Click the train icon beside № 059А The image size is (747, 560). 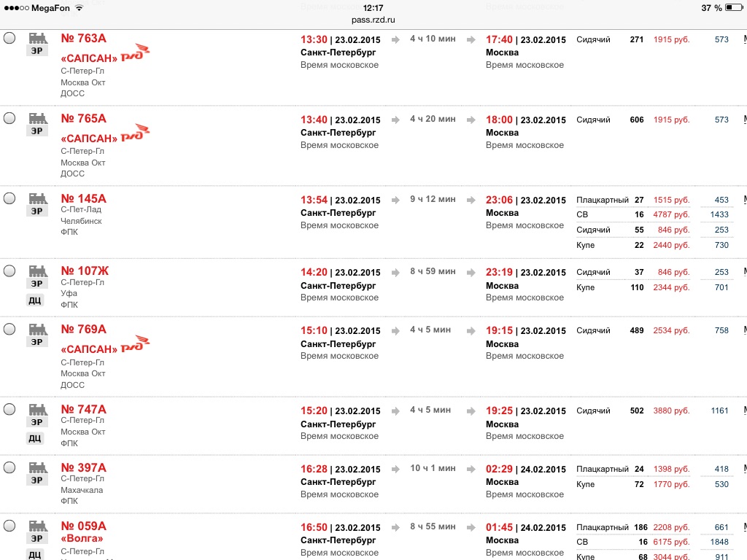(38, 525)
